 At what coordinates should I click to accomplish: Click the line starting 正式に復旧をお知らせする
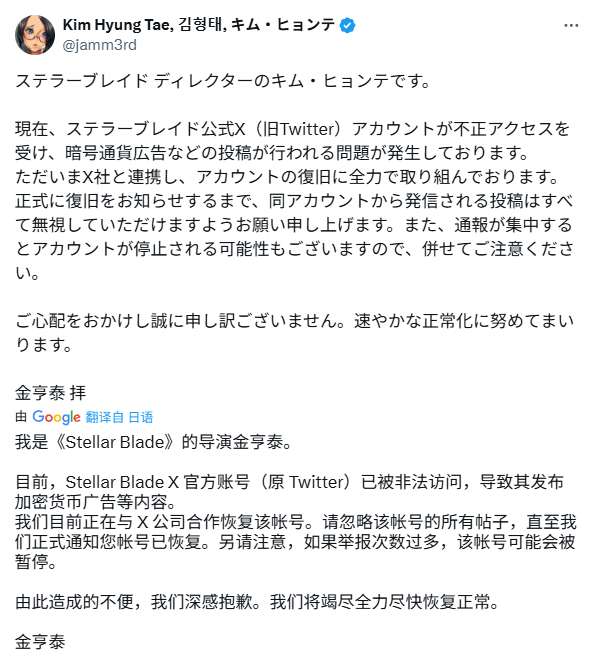coord(294,201)
